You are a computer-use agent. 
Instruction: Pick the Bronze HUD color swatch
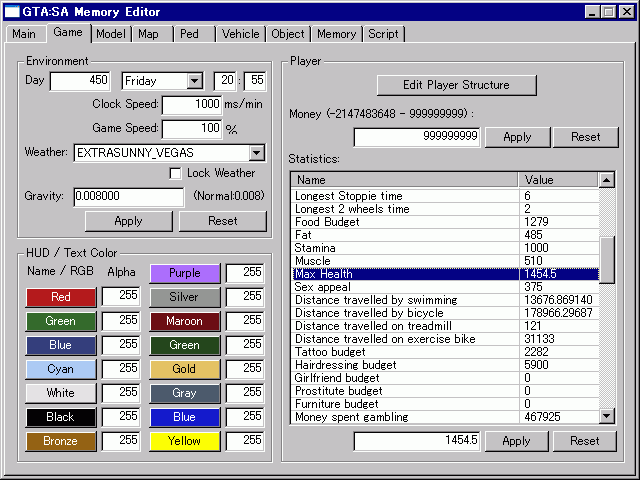point(61,441)
